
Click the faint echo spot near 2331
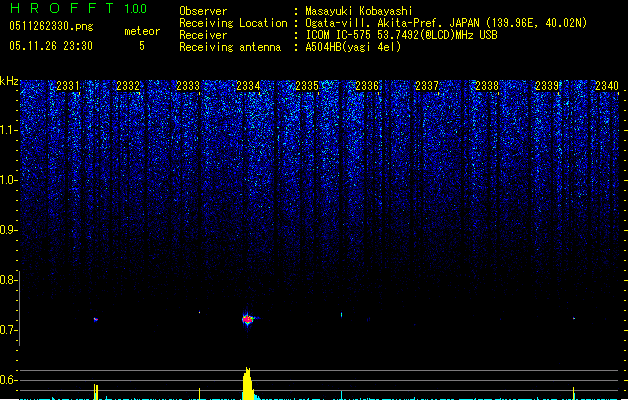96,319
